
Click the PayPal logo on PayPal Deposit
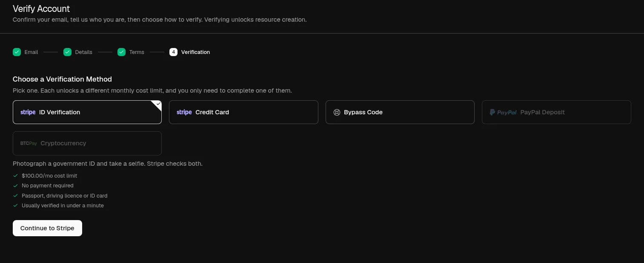(503, 112)
